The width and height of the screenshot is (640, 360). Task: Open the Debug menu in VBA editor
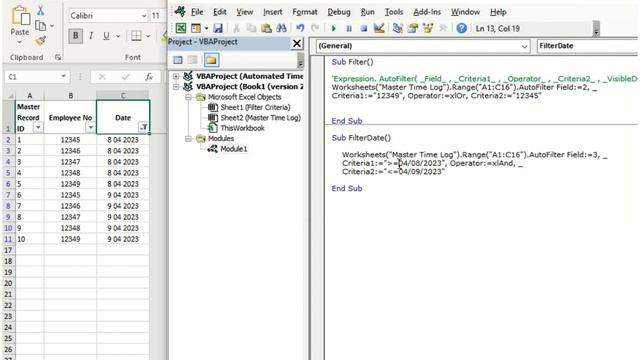pyautogui.click(x=339, y=12)
